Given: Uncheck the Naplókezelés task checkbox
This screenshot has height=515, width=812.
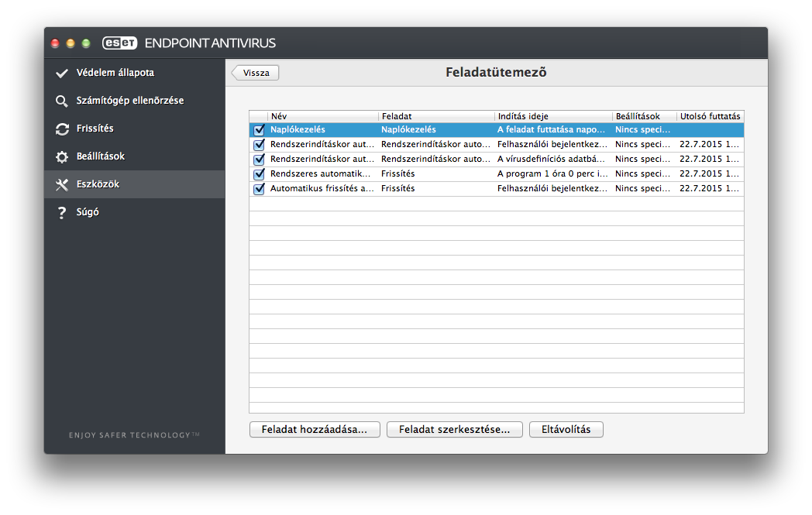Looking at the screenshot, I should pyautogui.click(x=259, y=130).
